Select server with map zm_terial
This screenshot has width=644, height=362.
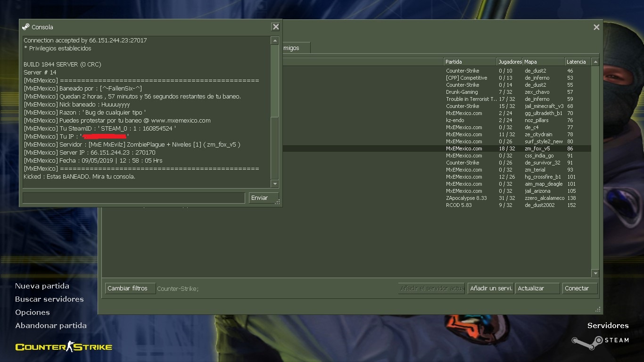click(436, 170)
